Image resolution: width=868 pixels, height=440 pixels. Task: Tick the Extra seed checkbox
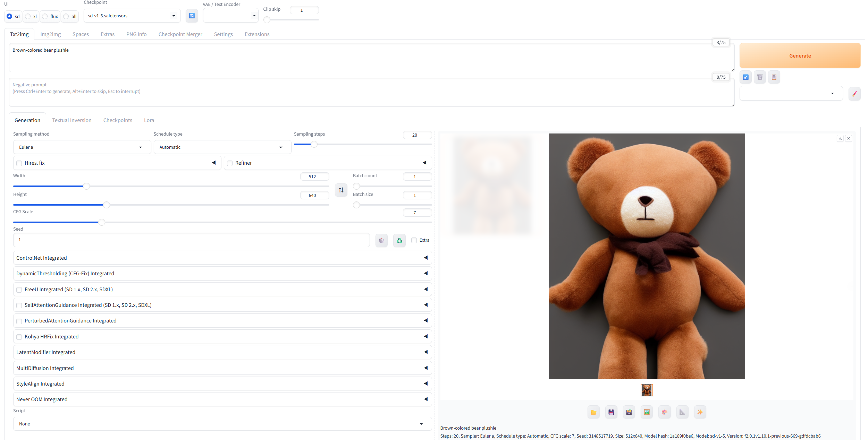[414, 240]
